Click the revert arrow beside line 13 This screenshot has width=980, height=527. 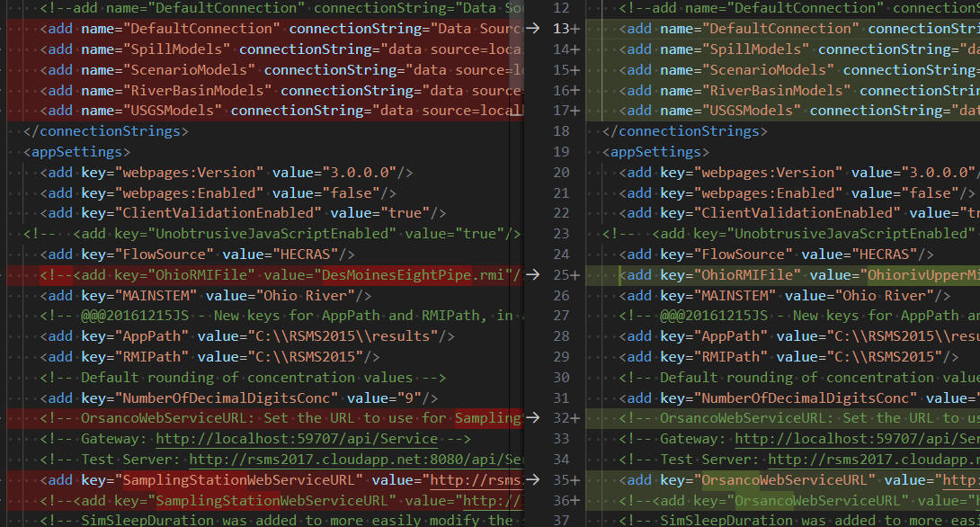532,28
